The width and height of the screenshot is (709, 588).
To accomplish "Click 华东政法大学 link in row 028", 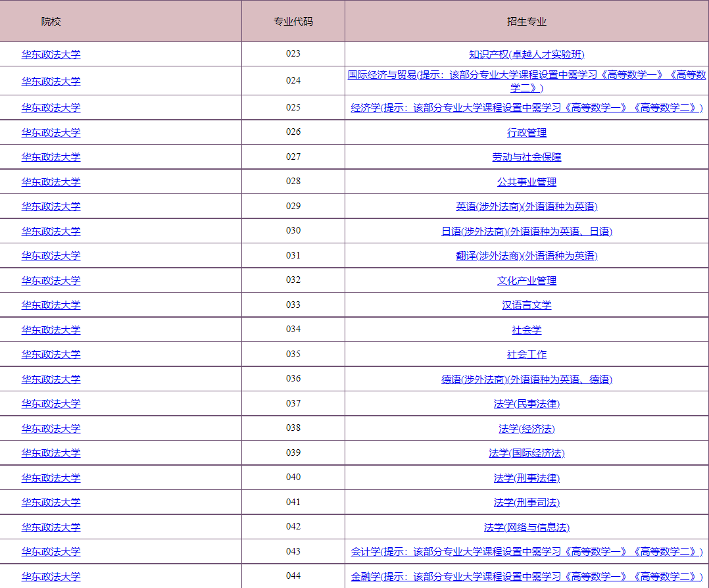I will coord(51,182).
